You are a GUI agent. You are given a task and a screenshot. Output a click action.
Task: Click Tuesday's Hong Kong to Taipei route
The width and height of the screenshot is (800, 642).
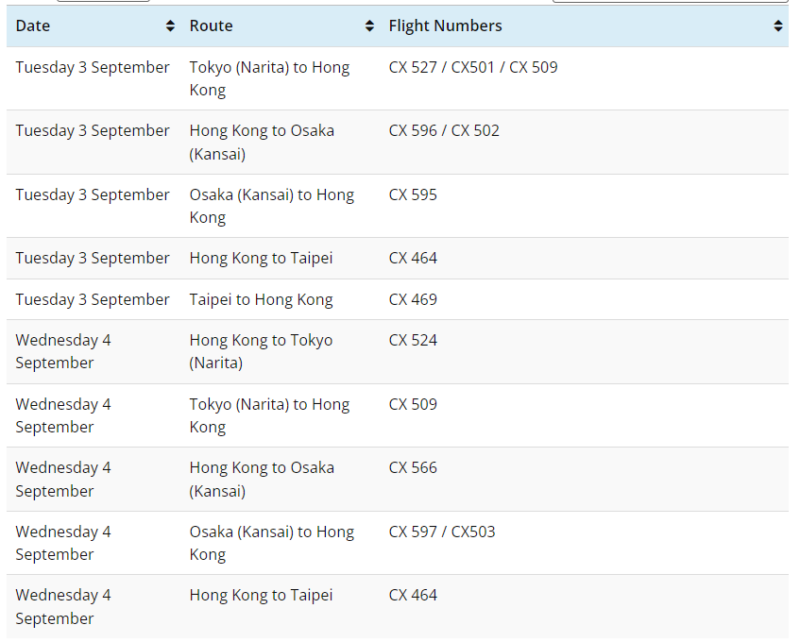[261, 258]
